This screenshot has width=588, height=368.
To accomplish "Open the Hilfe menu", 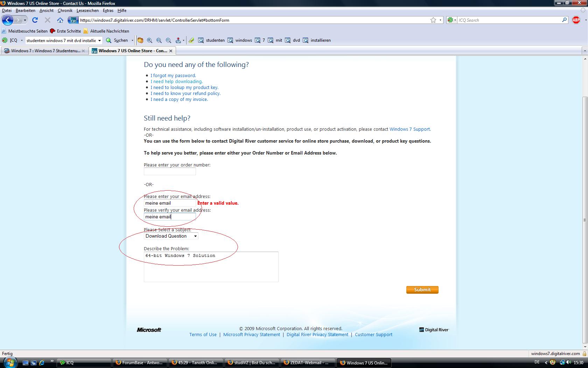I will pyautogui.click(x=122, y=11).
